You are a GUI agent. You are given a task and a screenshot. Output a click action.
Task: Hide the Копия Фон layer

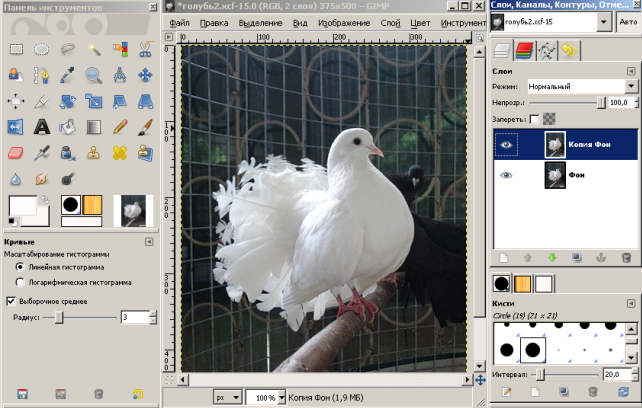pyautogui.click(x=506, y=145)
